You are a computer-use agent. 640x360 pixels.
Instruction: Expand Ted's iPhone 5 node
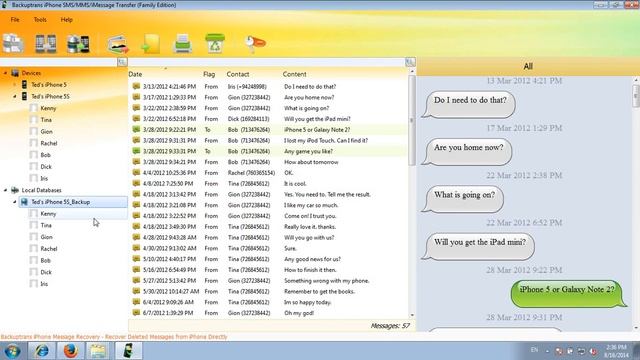tap(15, 84)
